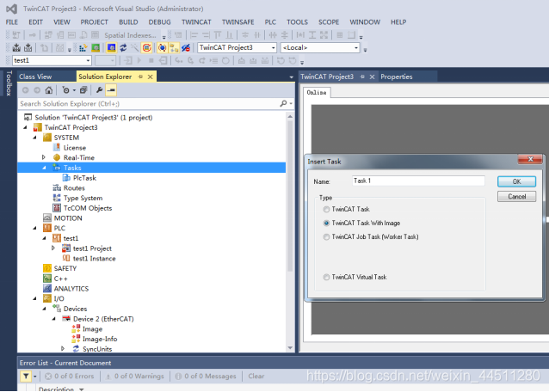Select TwinCAT Job Task (Worker Task) option
Viewport: 549px width, 392px height.
coord(326,236)
